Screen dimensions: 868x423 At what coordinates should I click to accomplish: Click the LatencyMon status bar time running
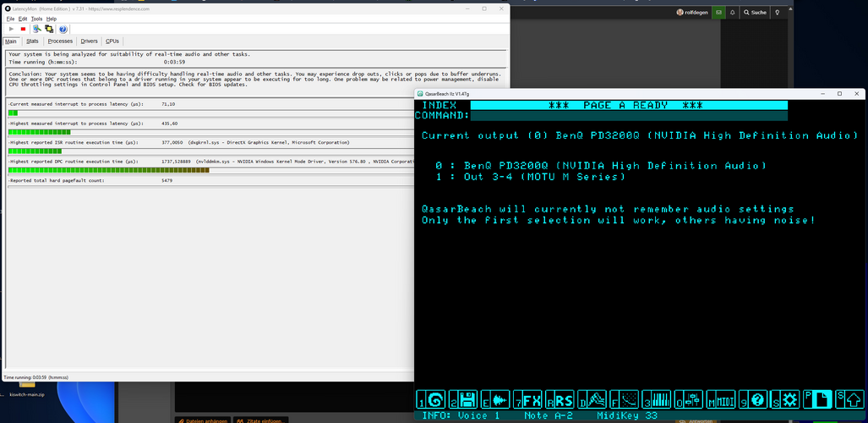click(35, 377)
